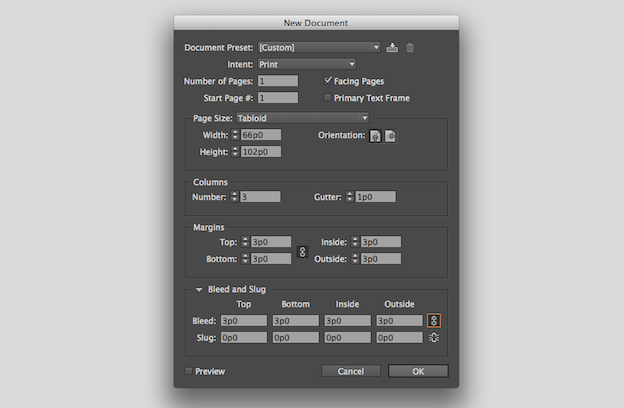The image size is (624, 408).
Task: Click the Bleed Inside field
Action: coord(347,320)
